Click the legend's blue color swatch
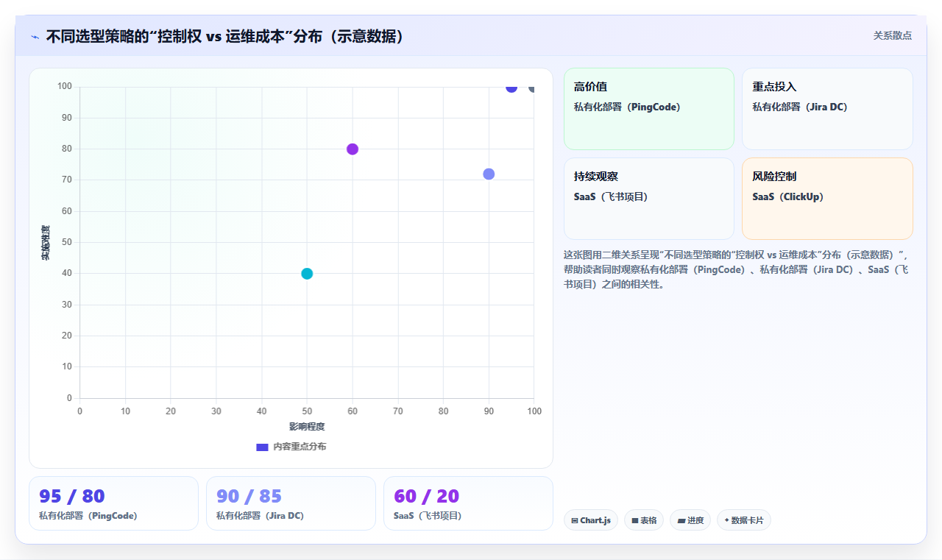 point(262,447)
